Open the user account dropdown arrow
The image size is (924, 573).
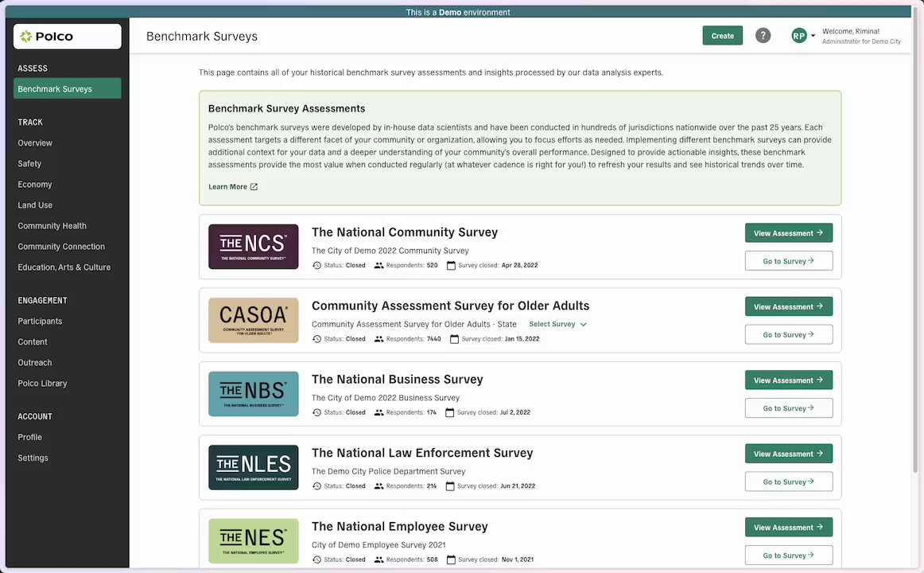[813, 36]
